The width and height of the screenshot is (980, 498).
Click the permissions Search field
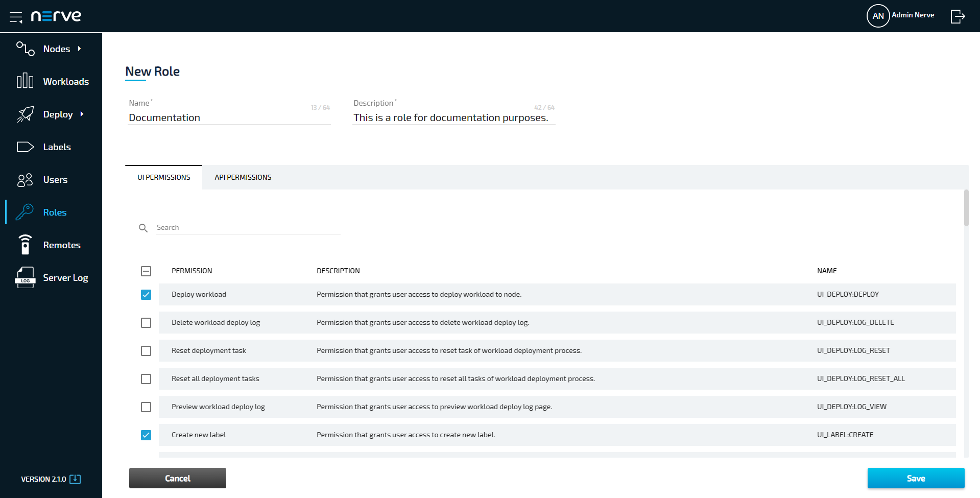pos(248,227)
